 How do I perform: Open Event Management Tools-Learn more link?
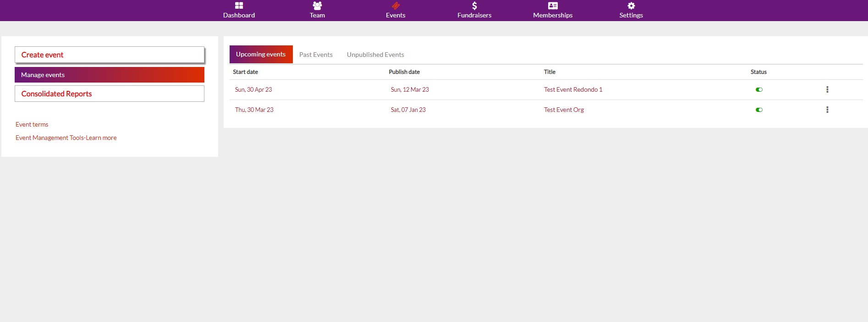click(x=66, y=138)
